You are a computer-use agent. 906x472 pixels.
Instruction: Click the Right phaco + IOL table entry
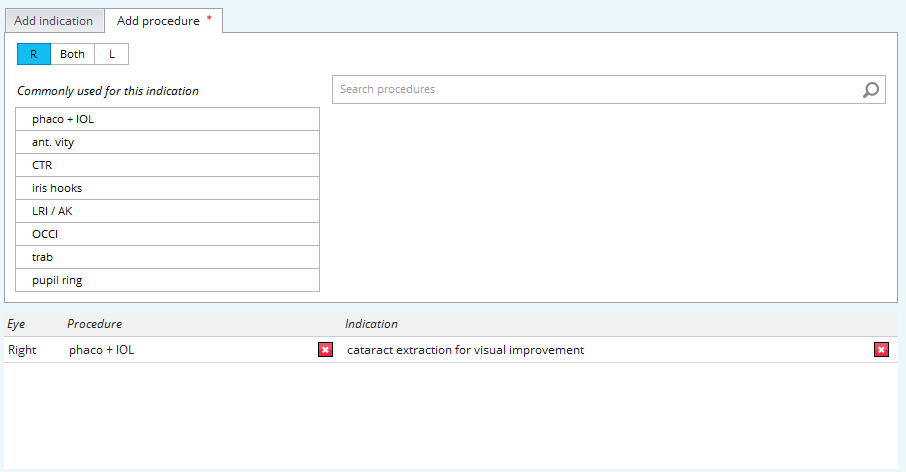click(x=101, y=350)
